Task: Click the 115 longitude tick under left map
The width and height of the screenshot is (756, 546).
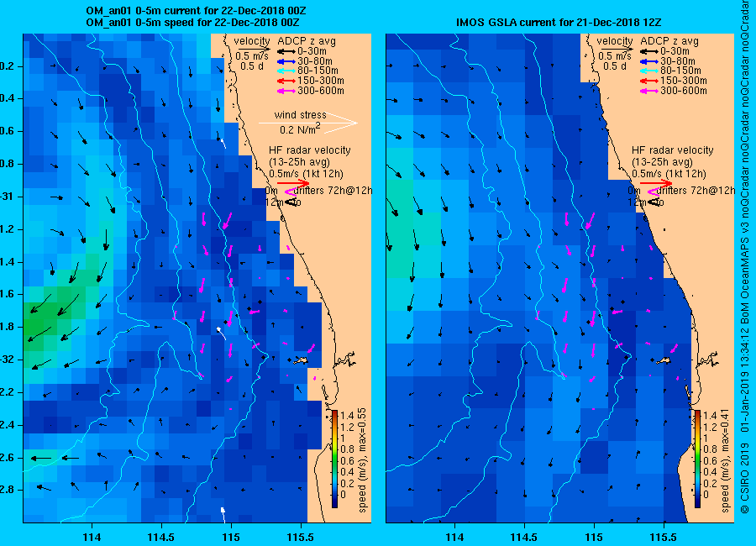Action: click(x=231, y=537)
